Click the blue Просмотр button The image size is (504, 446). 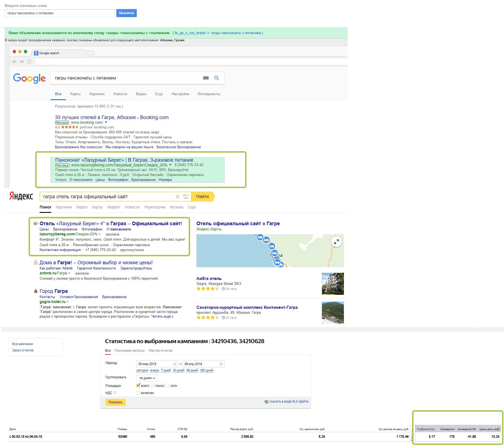coord(127,13)
